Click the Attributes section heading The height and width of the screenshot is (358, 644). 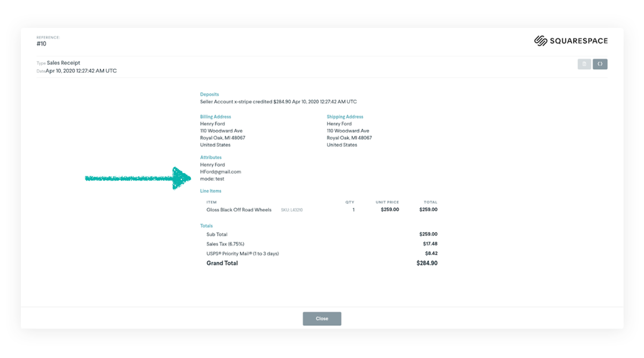[211, 158]
